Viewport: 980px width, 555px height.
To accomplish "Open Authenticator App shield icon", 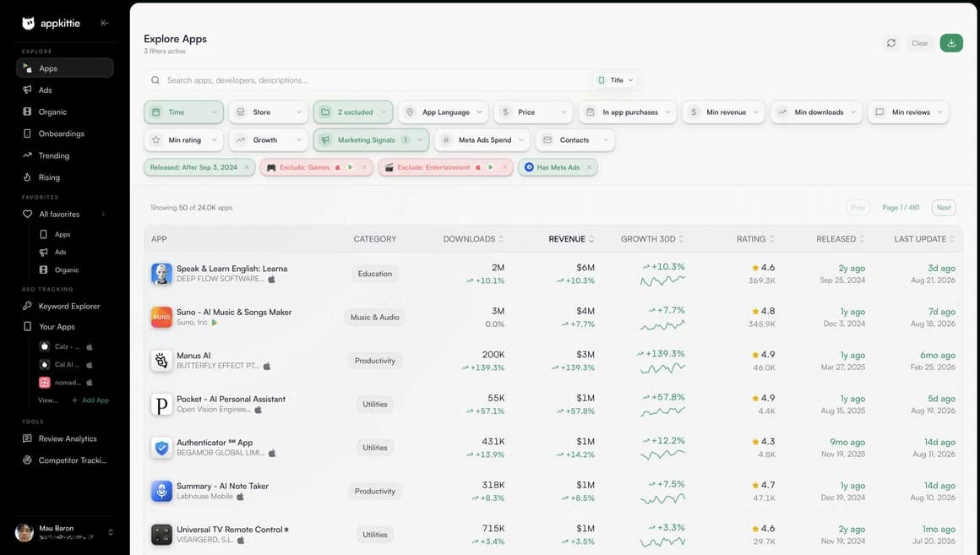I will point(162,448).
